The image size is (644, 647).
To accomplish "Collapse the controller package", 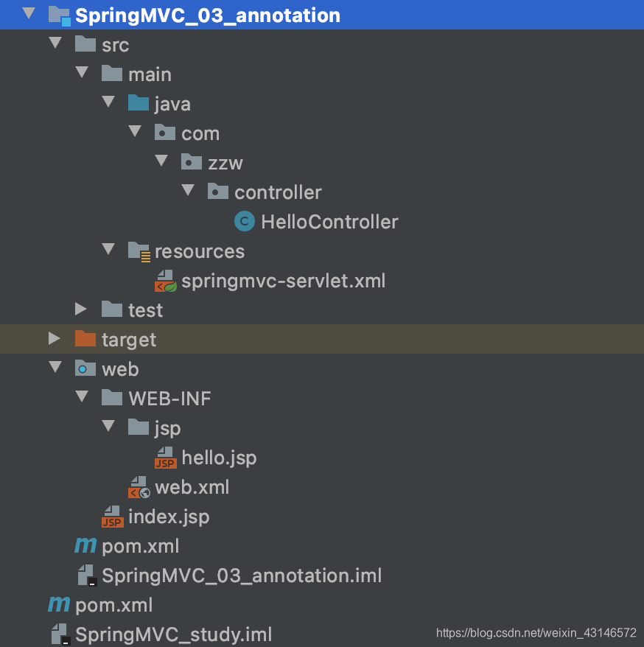I will [x=188, y=190].
